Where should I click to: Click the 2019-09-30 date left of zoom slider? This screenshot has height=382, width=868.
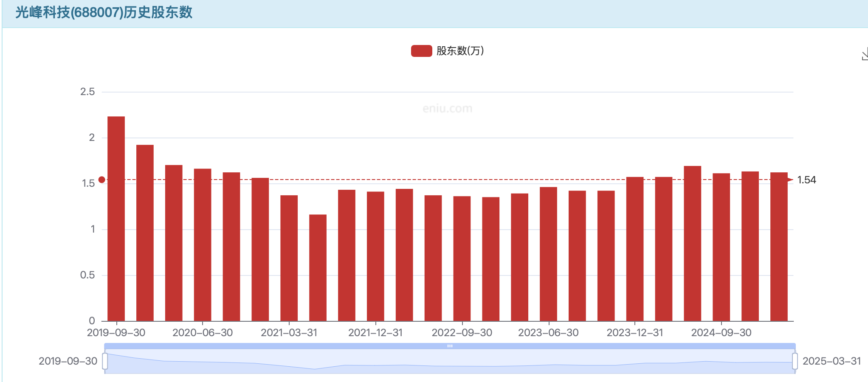[x=68, y=361]
